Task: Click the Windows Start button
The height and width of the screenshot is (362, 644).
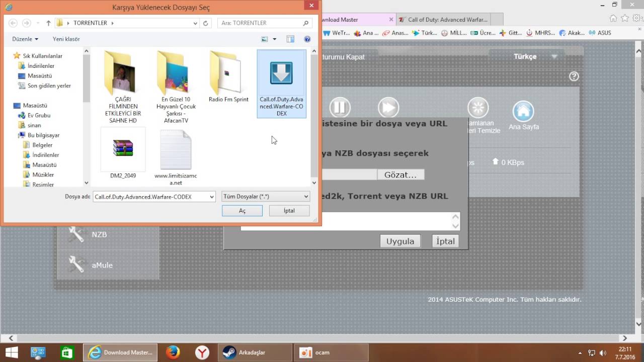Action: point(11,352)
